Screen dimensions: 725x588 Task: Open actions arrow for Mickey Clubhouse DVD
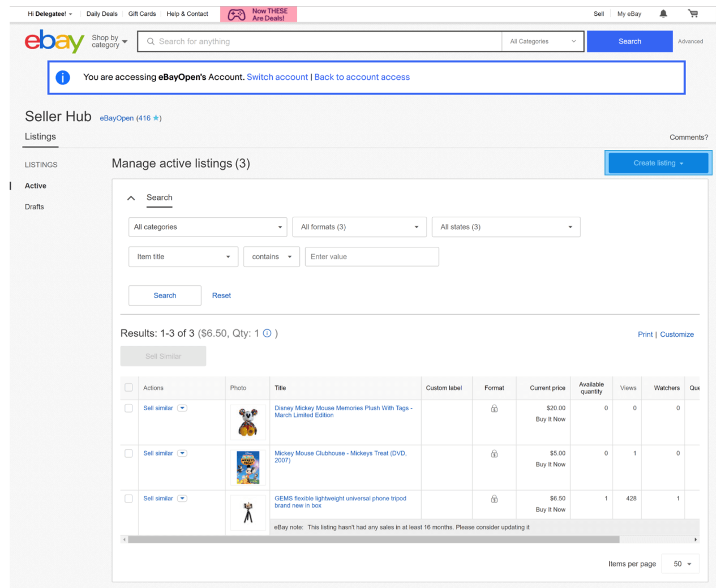coord(182,453)
